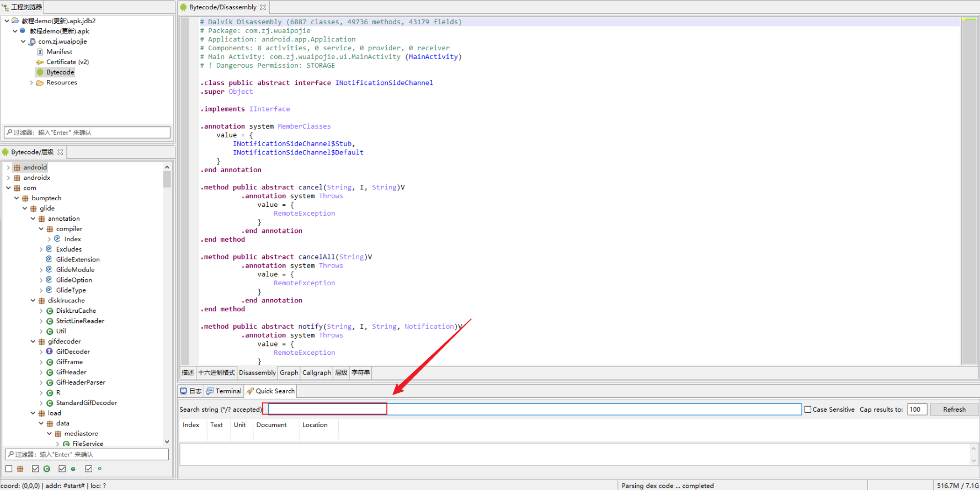980x490 pixels.
Task: Toggle the small green ring filter checkbox
Action: [x=88, y=469]
